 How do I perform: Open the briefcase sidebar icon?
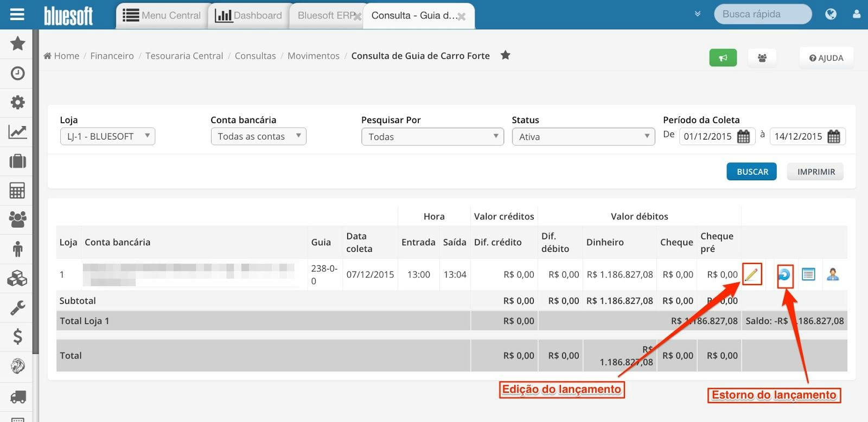pos(18,161)
